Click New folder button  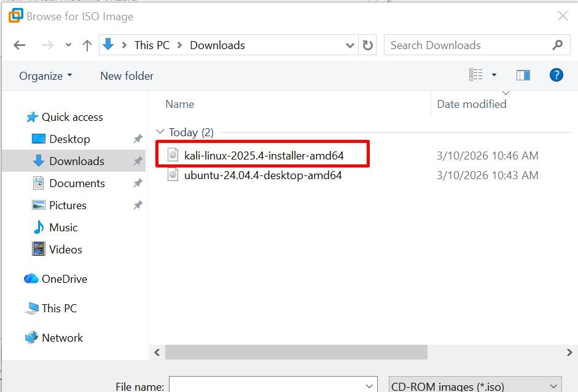(x=127, y=76)
